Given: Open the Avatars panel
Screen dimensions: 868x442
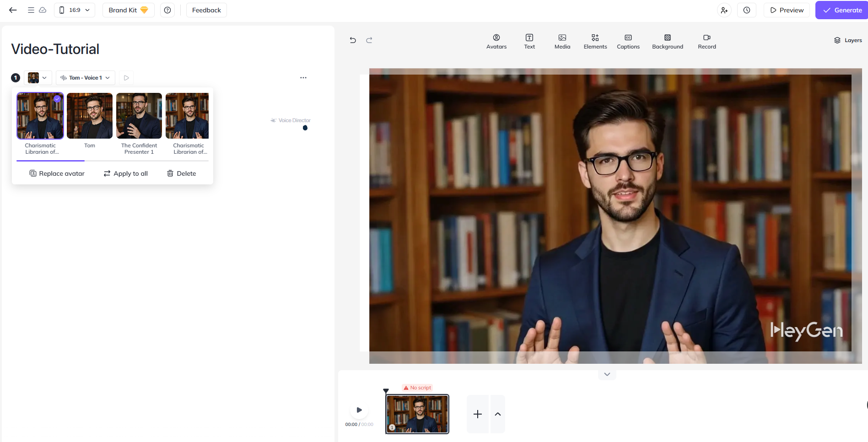Looking at the screenshot, I should pyautogui.click(x=496, y=41).
